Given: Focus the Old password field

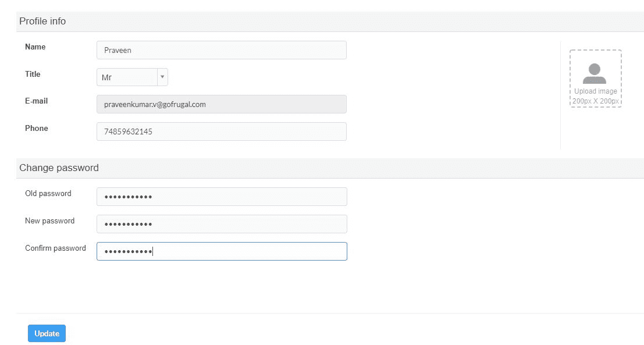Looking at the screenshot, I should coord(221,197).
